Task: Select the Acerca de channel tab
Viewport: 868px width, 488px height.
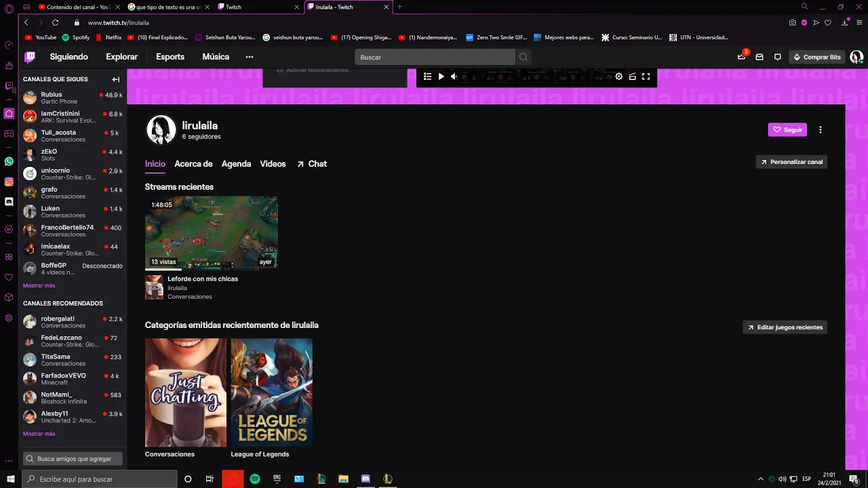Action: click(x=193, y=164)
